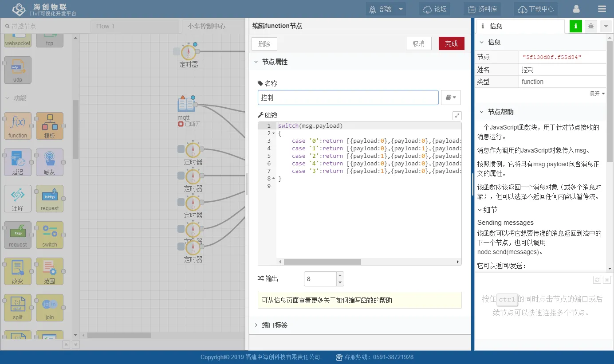The height and width of the screenshot is (364, 614).
Task: Expand the function code editor to full view
Action: pos(457,115)
